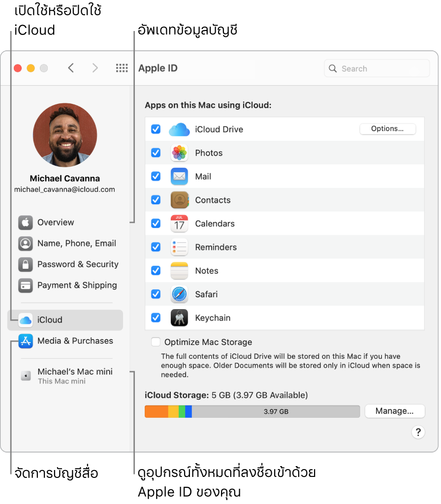Click the Password & Security lock icon
Viewport: 441px width, 504px height.
click(x=26, y=264)
